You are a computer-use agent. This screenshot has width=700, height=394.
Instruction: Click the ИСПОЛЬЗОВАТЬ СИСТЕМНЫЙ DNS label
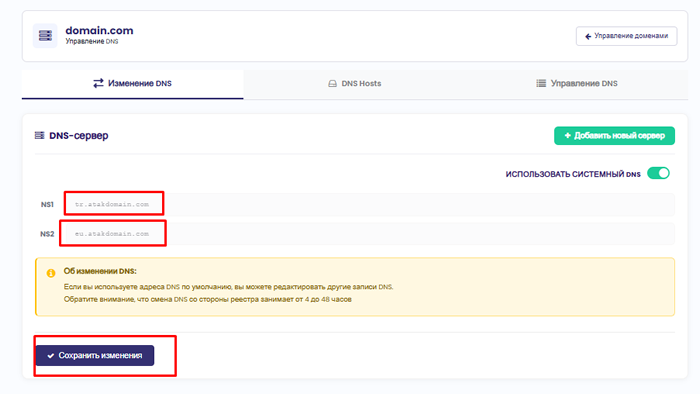[573, 174]
